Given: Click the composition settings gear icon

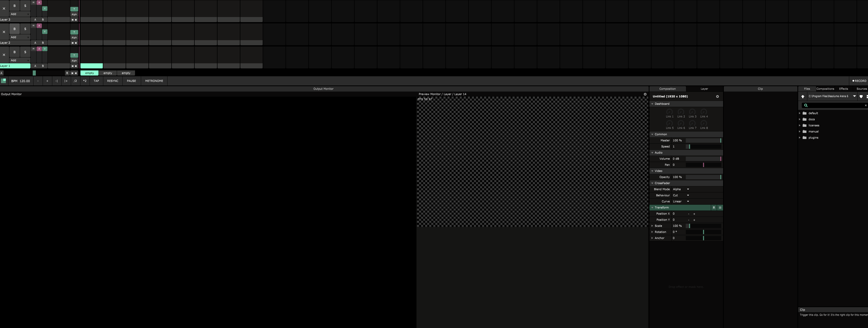Looking at the screenshot, I should click(x=717, y=97).
